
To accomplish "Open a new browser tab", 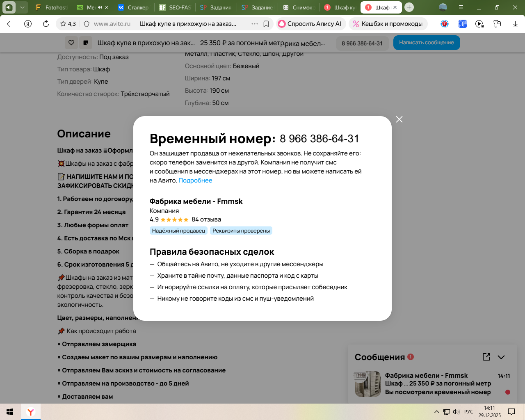I will [x=409, y=7].
